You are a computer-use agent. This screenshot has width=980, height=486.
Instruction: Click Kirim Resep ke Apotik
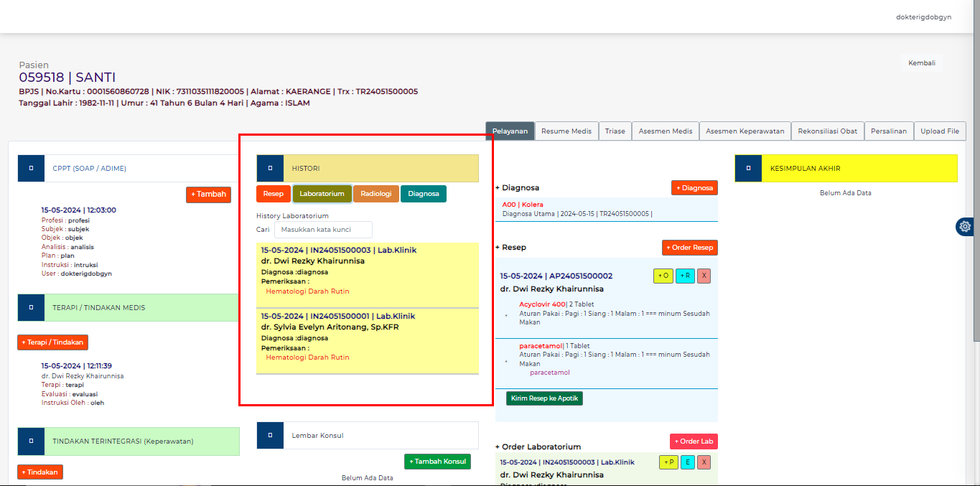pyautogui.click(x=543, y=397)
